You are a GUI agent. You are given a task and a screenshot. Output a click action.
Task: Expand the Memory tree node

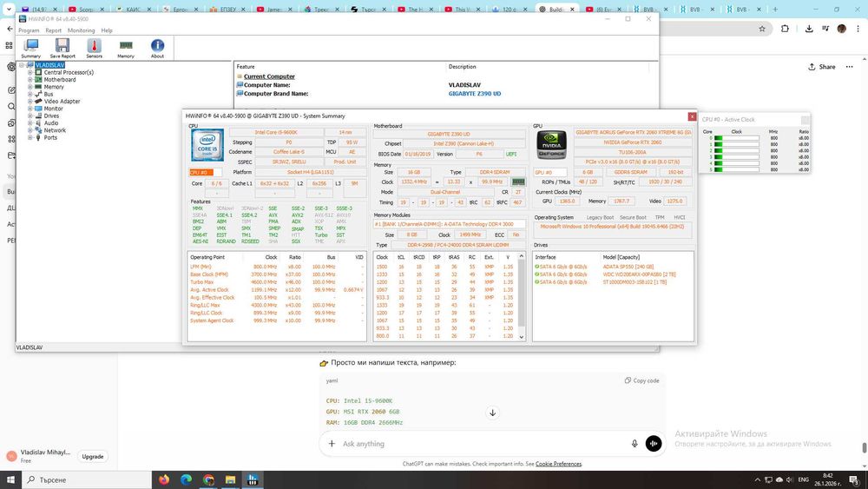[x=30, y=87]
